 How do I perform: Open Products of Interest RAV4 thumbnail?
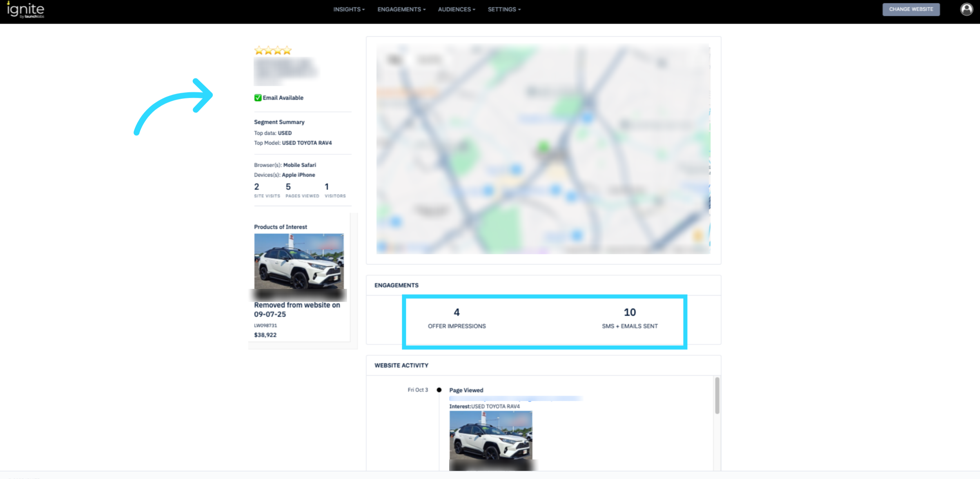299,261
